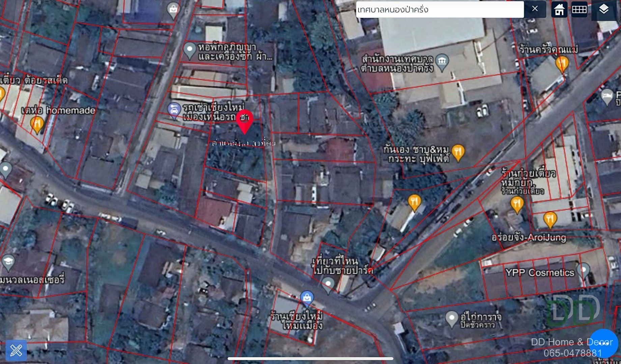Image resolution: width=621 pixels, height=364 pixels.
Task: Click the shopping bag pin at top
Action: tap(173, 10)
